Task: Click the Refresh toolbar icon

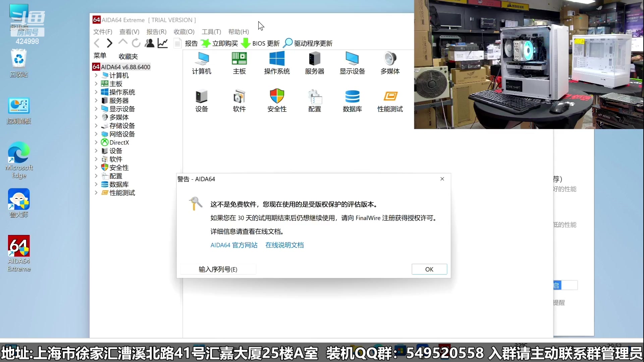Action: coord(136,43)
